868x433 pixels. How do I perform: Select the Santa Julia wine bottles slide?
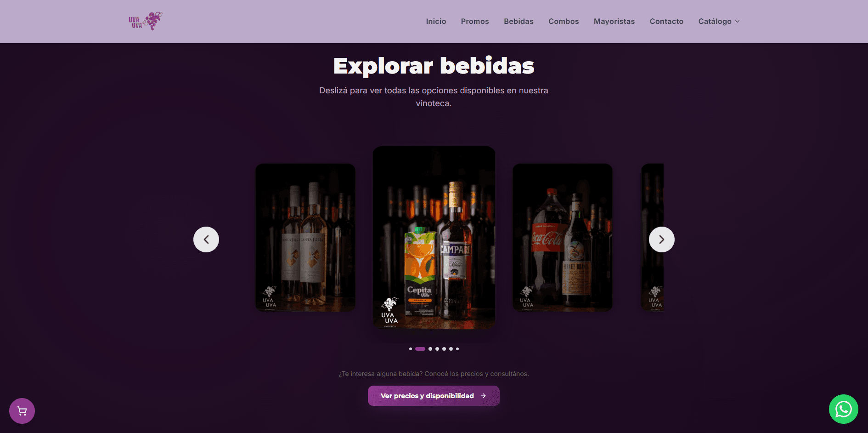[305, 238]
